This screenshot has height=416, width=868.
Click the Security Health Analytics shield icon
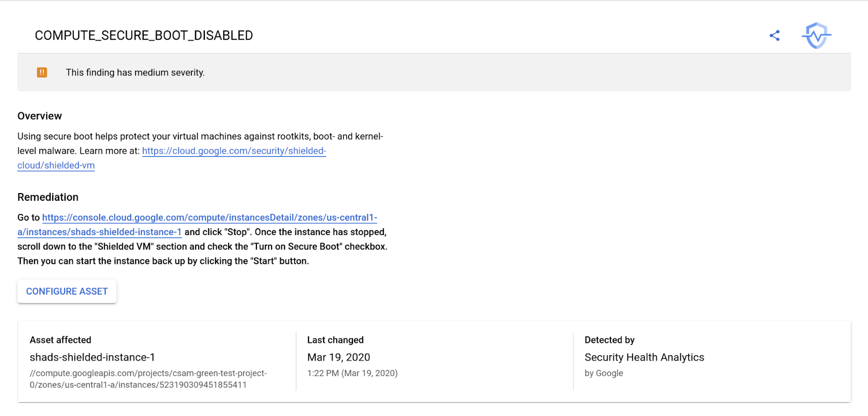[x=816, y=35]
